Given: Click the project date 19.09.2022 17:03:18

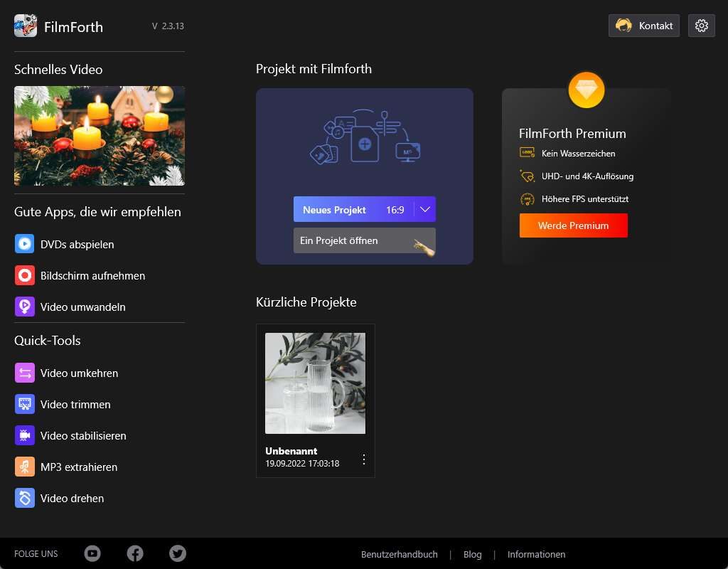Looking at the screenshot, I should 302,463.
